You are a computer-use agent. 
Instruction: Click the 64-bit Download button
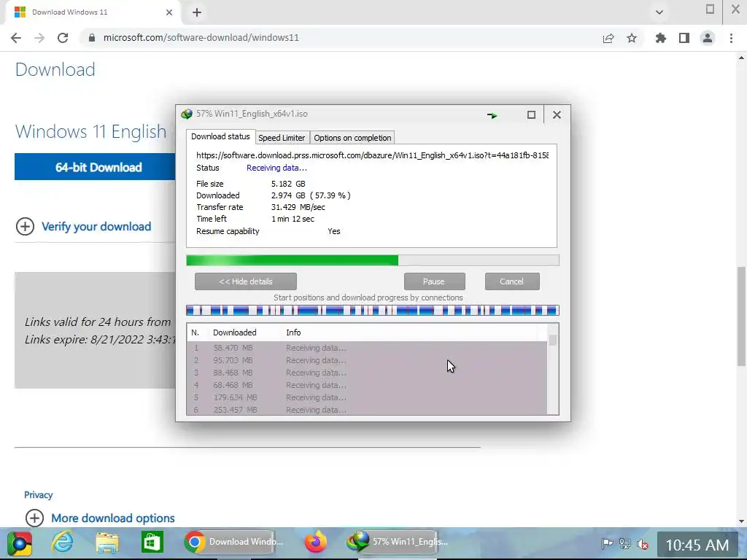click(96, 167)
